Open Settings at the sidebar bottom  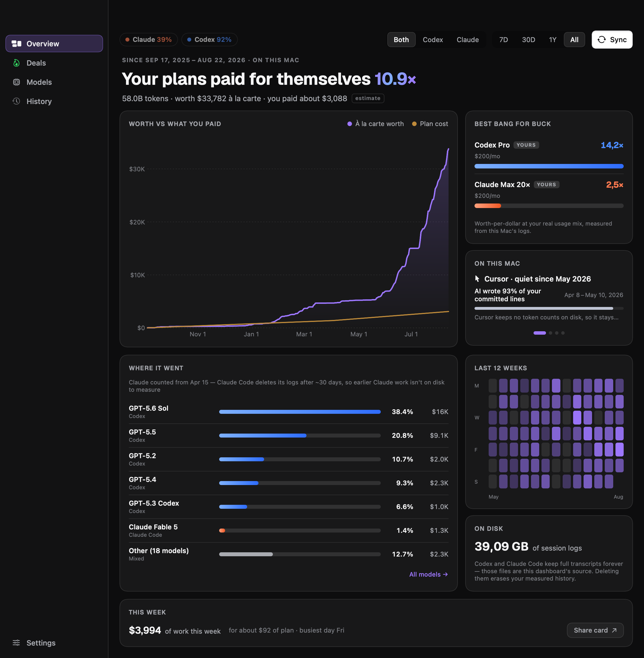coord(54,643)
